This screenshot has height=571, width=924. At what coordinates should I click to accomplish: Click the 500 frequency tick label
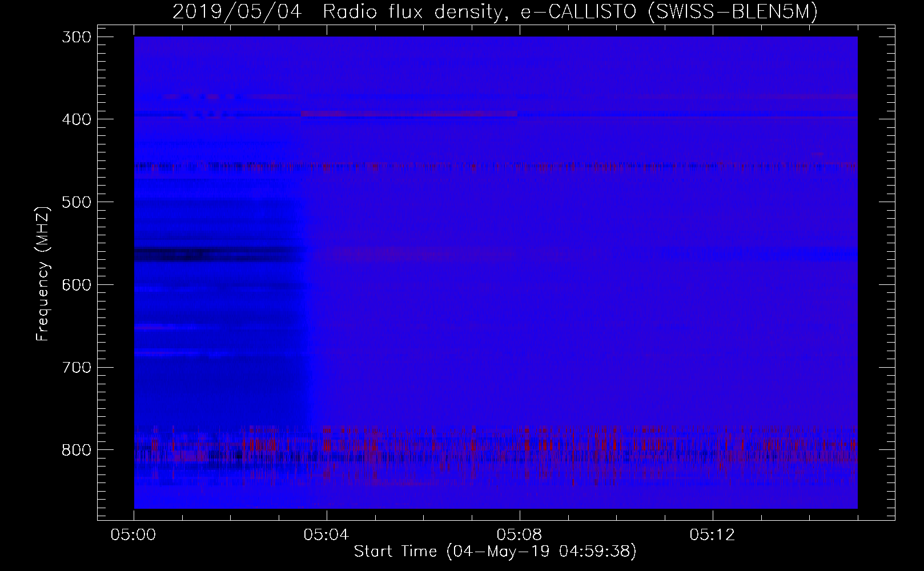[75, 202]
